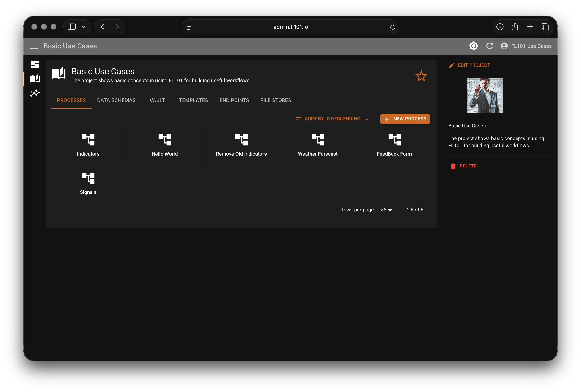Screen dimensions: 581x392
Task: Select the dashboard icon in the sidebar
Action: (x=35, y=64)
